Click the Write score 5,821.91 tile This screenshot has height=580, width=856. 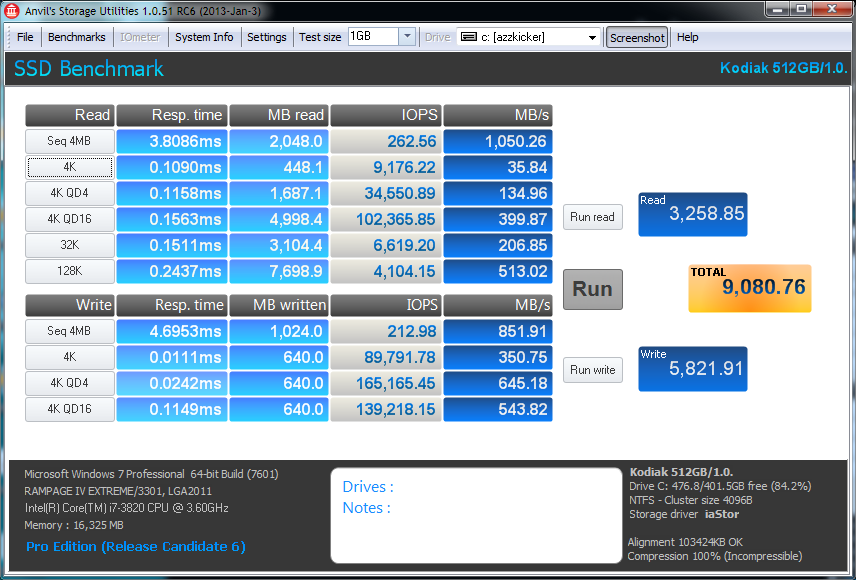[693, 369]
